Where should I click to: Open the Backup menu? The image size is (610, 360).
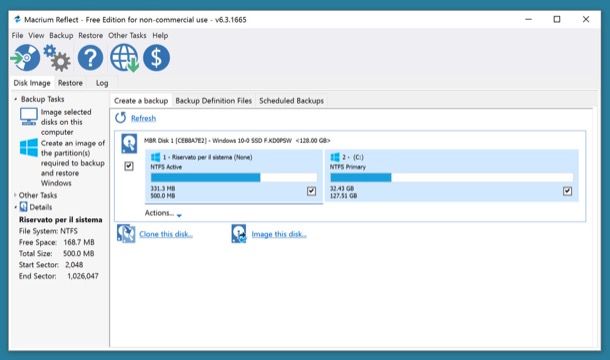(x=61, y=35)
